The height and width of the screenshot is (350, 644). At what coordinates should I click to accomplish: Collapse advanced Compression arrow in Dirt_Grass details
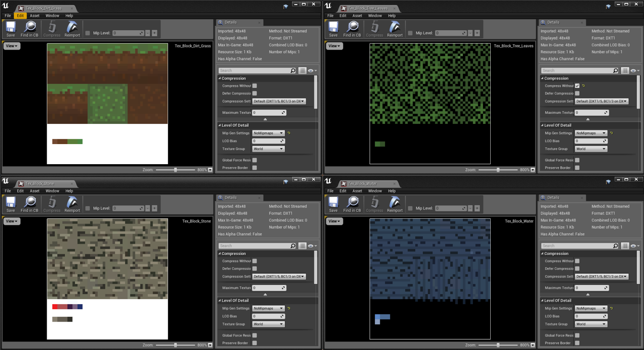(265, 119)
